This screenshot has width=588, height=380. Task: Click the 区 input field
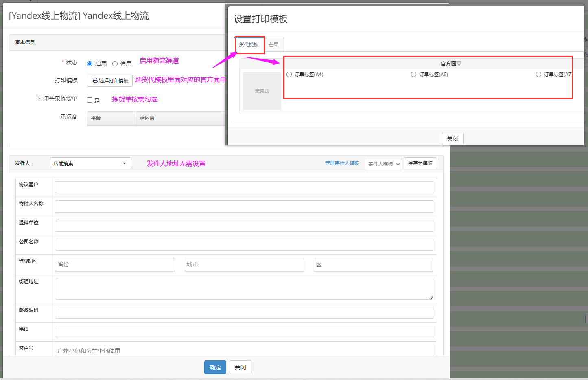(x=373, y=265)
